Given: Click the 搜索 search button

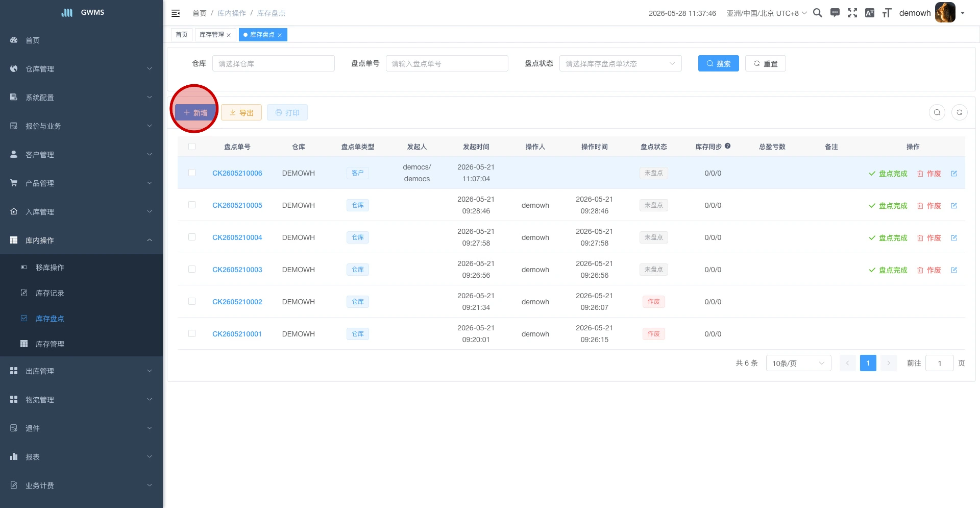Looking at the screenshot, I should click(x=718, y=63).
